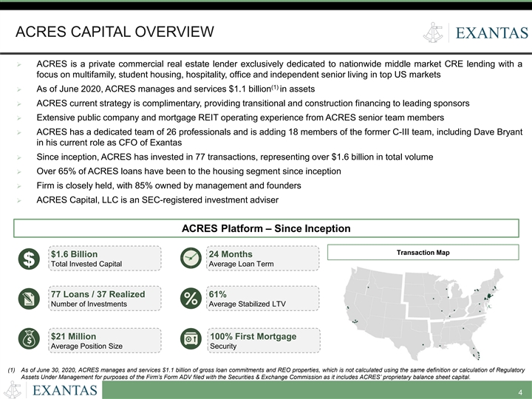Click the percent icon beside Average Stabilized LTV

pos(191,299)
